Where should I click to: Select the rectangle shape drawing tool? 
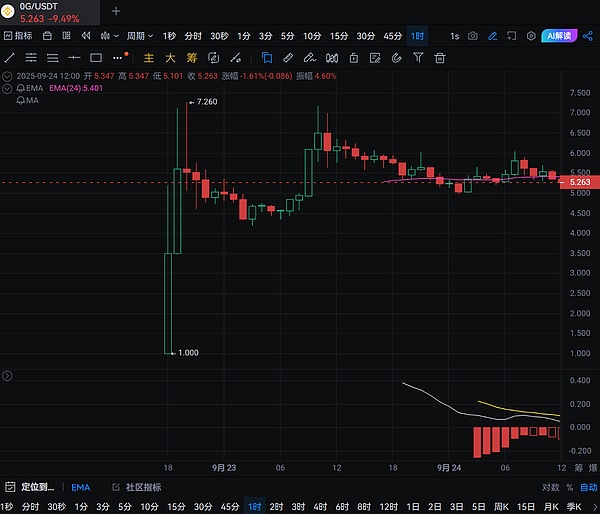tap(97, 58)
